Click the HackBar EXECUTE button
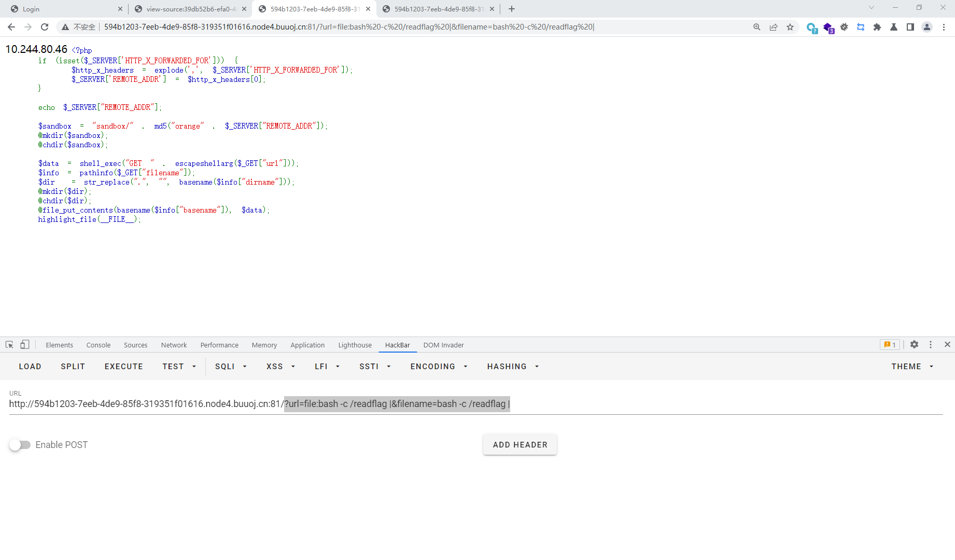 [x=124, y=366]
